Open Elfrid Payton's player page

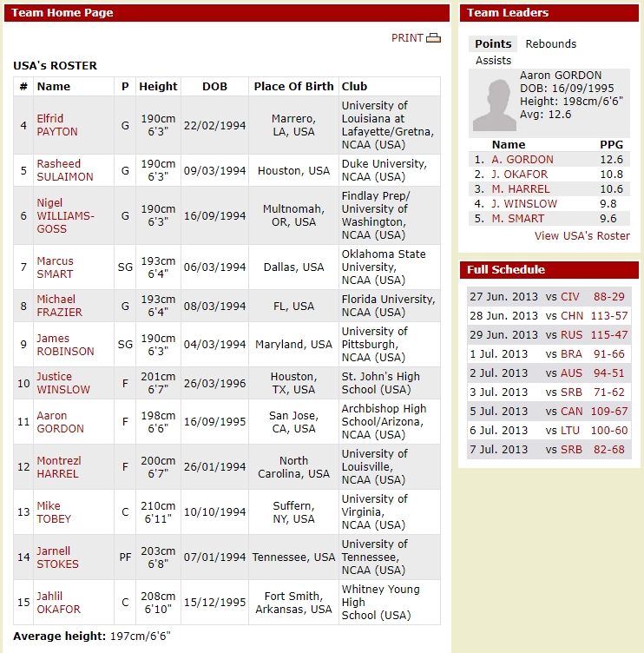(x=56, y=125)
